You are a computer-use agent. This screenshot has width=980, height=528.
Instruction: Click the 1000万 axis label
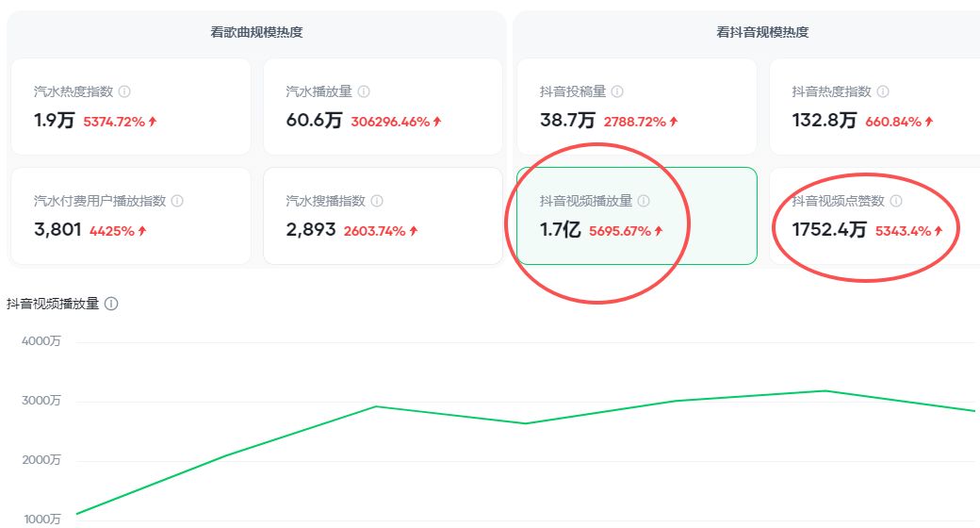pyautogui.click(x=42, y=520)
